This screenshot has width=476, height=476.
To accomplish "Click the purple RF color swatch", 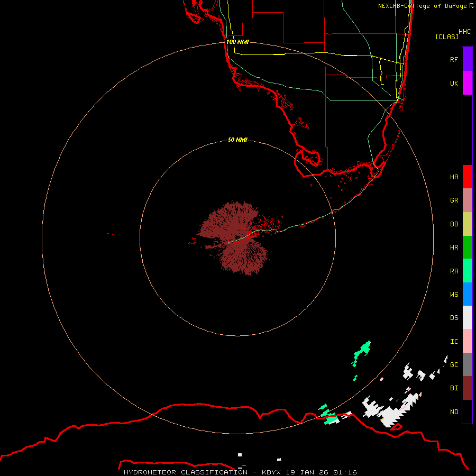I will coord(467,59).
